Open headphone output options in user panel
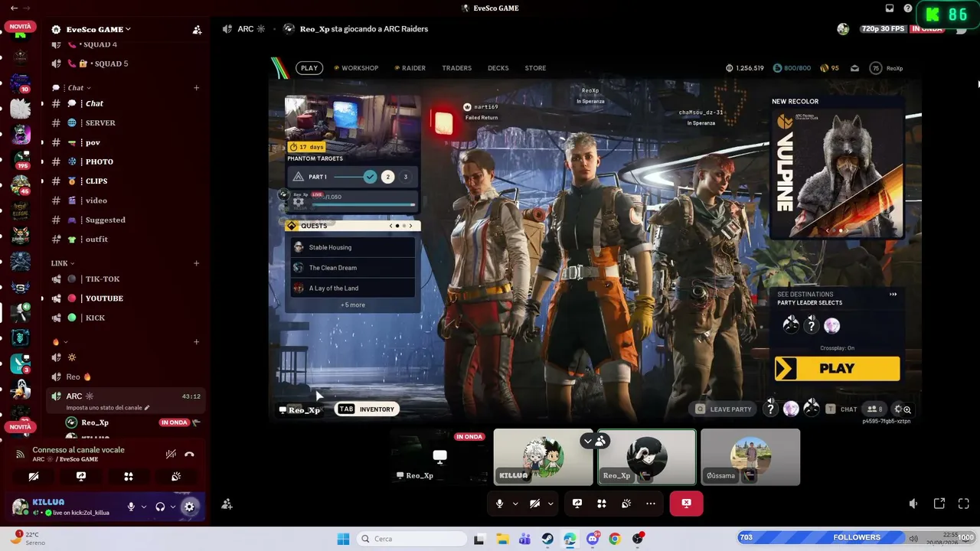 click(x=172, y=507)
